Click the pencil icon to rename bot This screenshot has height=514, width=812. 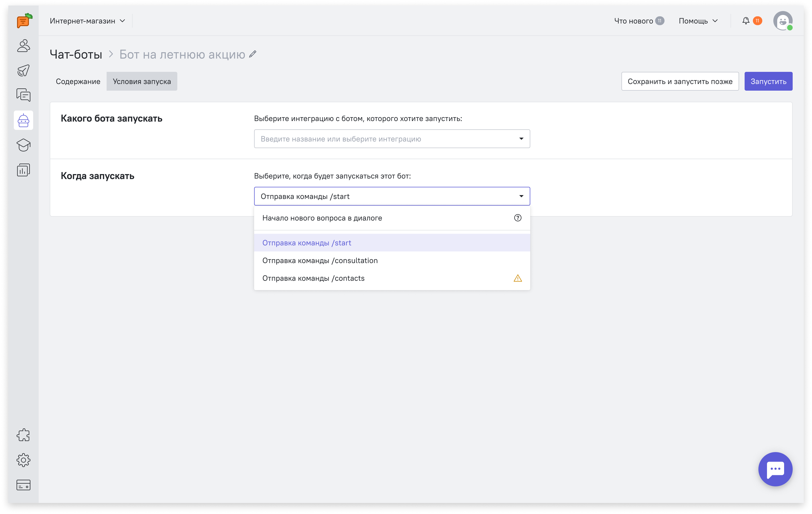252,54
